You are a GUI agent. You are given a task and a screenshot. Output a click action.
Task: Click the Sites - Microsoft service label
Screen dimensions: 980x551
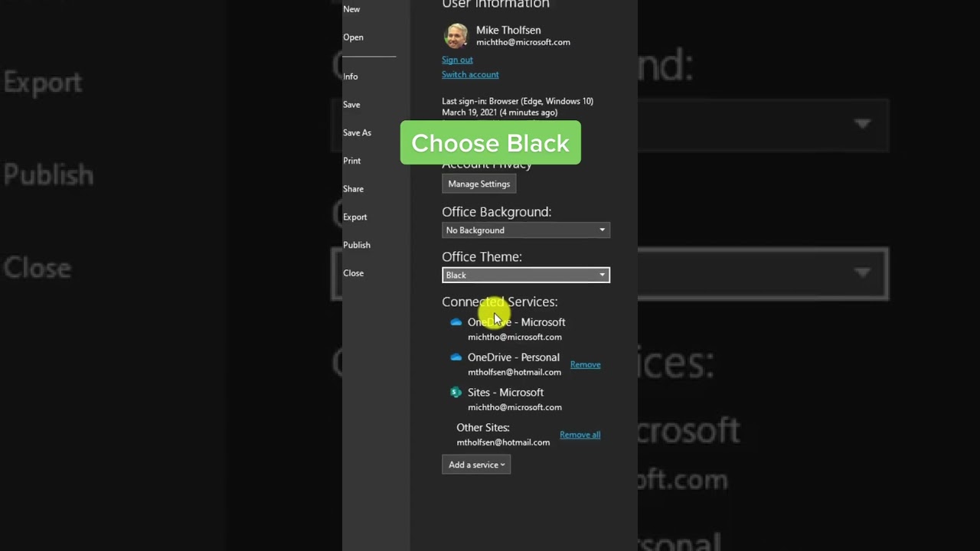click(505, 393)
